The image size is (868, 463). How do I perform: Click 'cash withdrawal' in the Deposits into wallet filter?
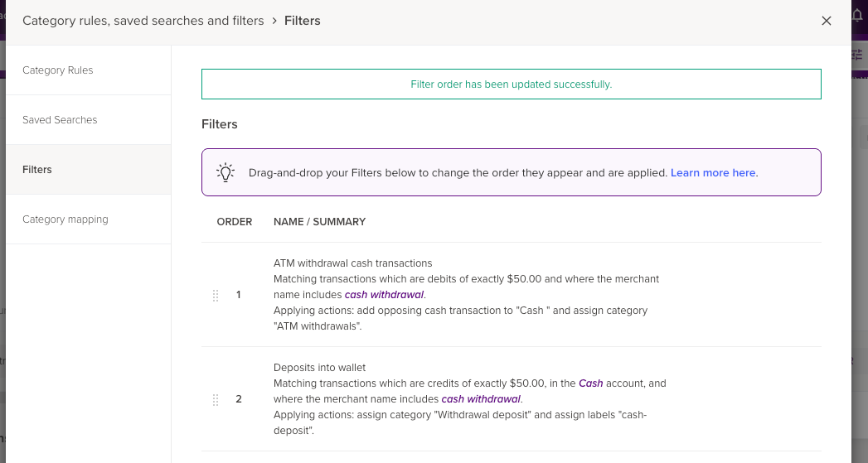coord(481,399)
